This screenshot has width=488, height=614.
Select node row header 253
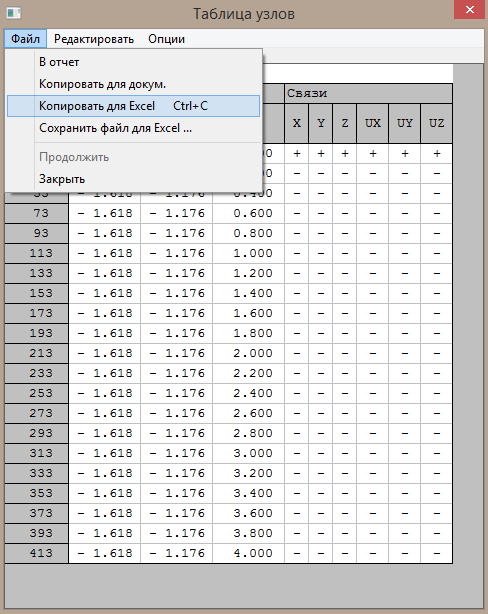coord(37,393)
